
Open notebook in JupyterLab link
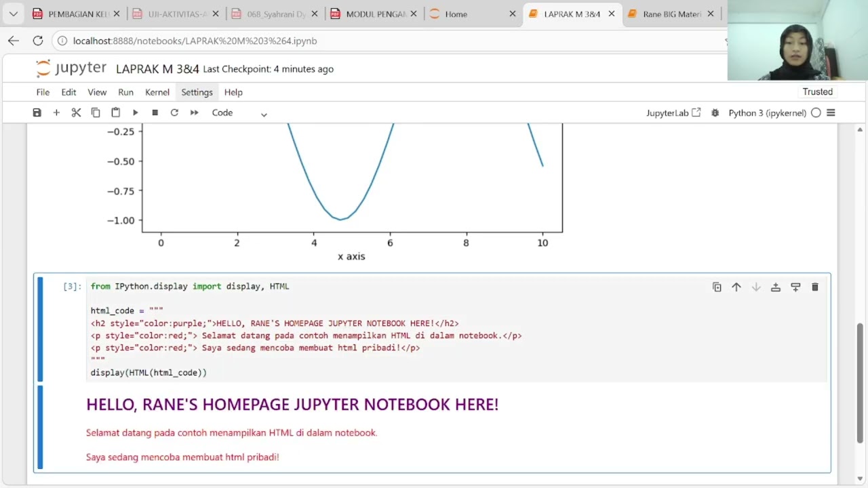point(673,113)
